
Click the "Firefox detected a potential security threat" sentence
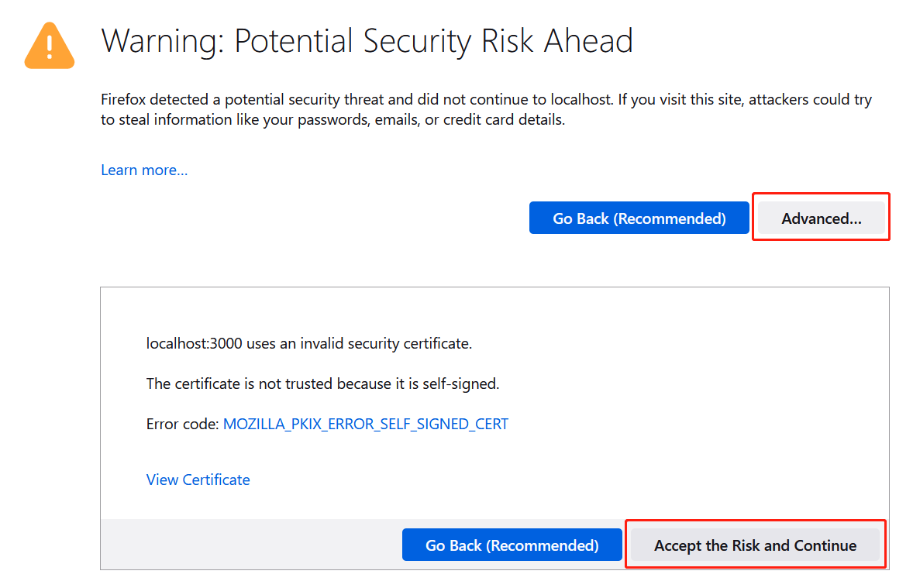click(256, 100)
